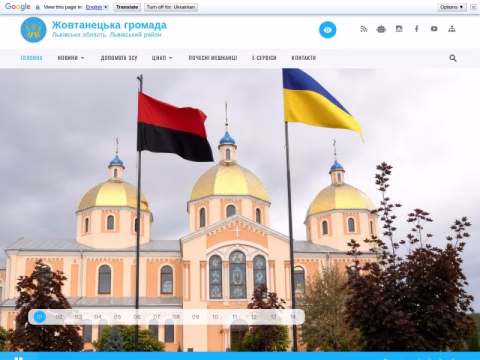Select slide 03 in slider pagination
This screenshot has height=360, width=480.
[78, 317]
